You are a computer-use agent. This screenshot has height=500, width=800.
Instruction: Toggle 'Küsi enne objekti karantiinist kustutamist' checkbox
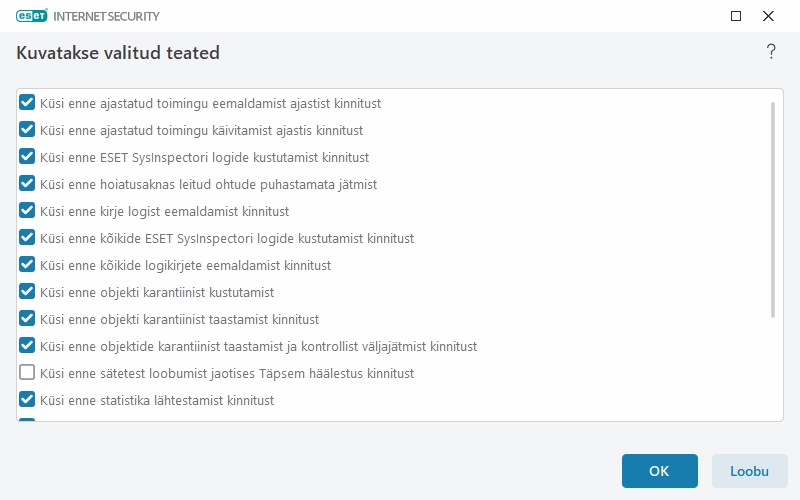[x=28, y=292]
